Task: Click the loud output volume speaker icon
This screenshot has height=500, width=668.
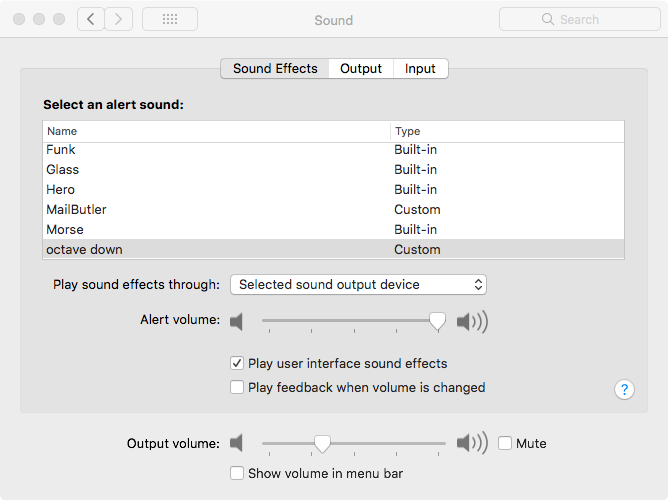Action: (x=472, y=443)
